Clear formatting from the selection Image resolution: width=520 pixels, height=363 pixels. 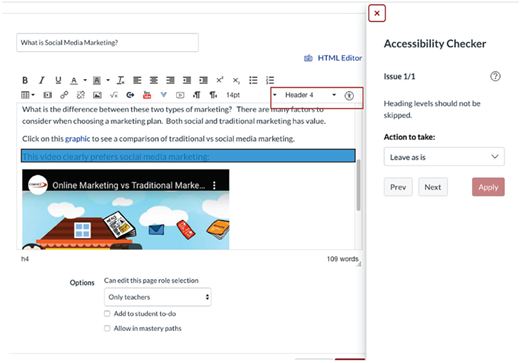tap(120, 80)
